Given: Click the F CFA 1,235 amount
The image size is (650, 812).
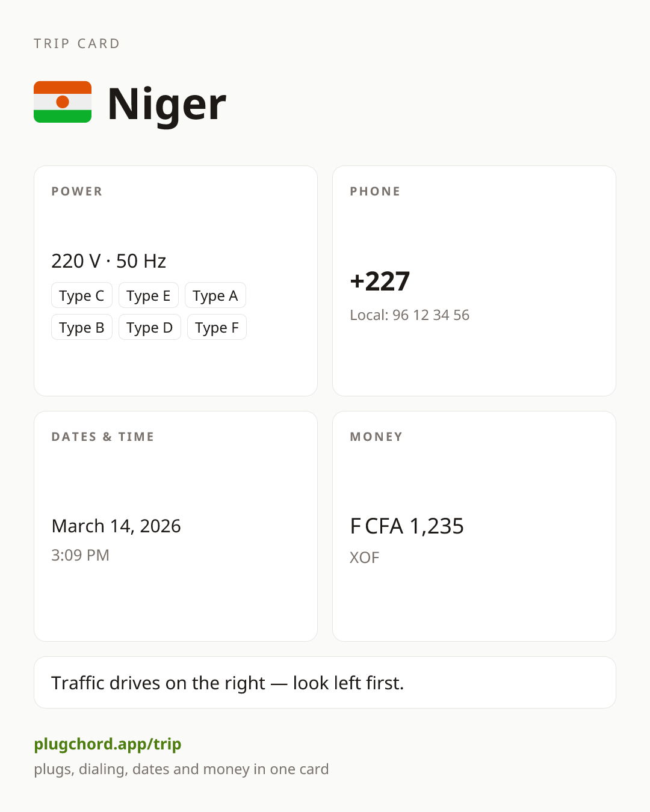Looking at the screenshot, I should (x=407, y=526).
